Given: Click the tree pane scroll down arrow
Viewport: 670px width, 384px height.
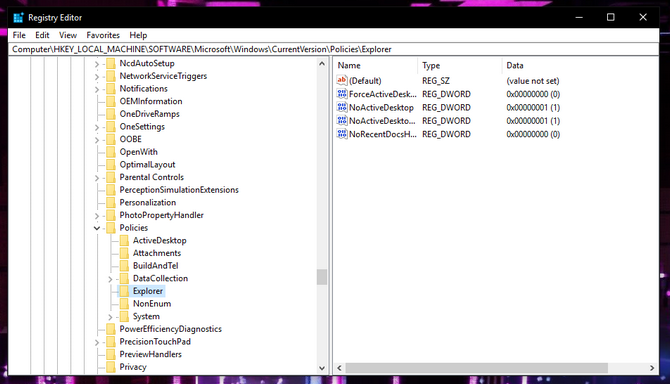Looking at the screenshot, I should pos(322,368).
